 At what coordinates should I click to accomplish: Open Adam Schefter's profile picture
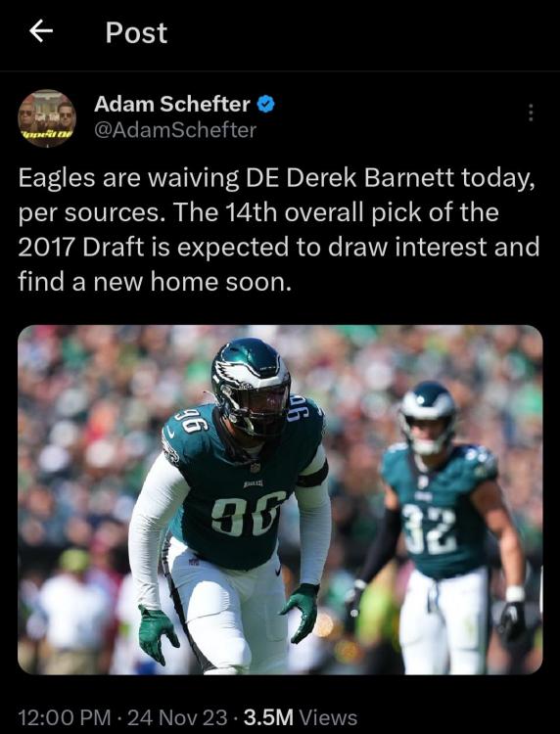click(47, 118)
